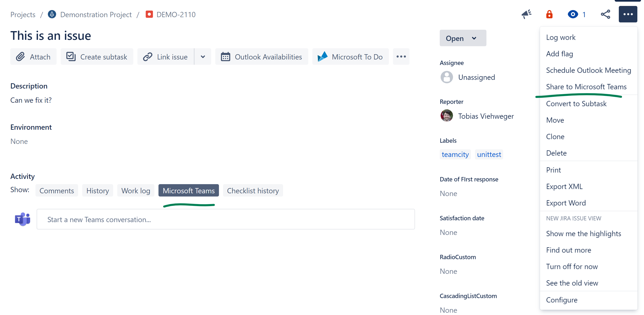Click the feedback megaphone icon
The height and width of the screenshot is (315, 644).
click(526, 14)
